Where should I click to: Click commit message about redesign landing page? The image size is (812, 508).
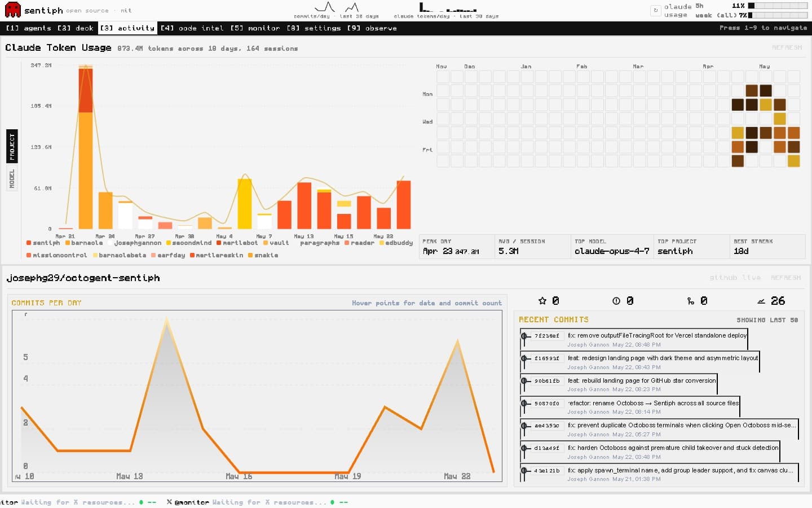(x=663, y=358)
